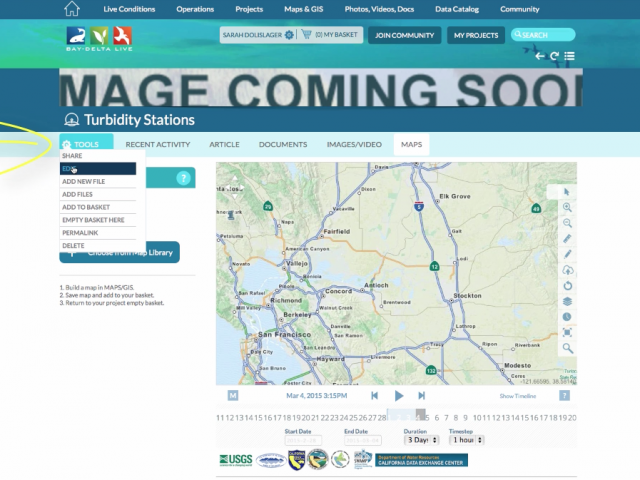Click the Show Timeline link
The image size is (640, 480).
[518, 396]
